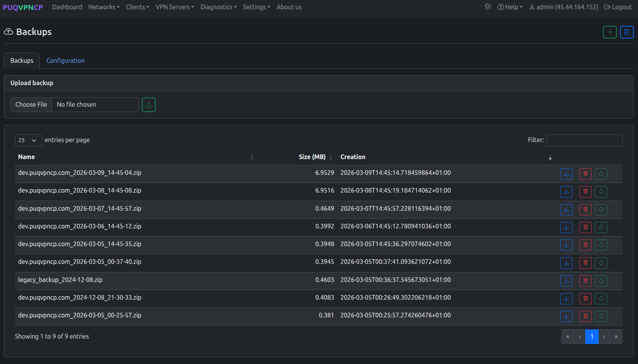The image size is (638, 364).
Task: Restore from legacy_backup_2024-12-08.zip
Action: (x=601, y=281)
